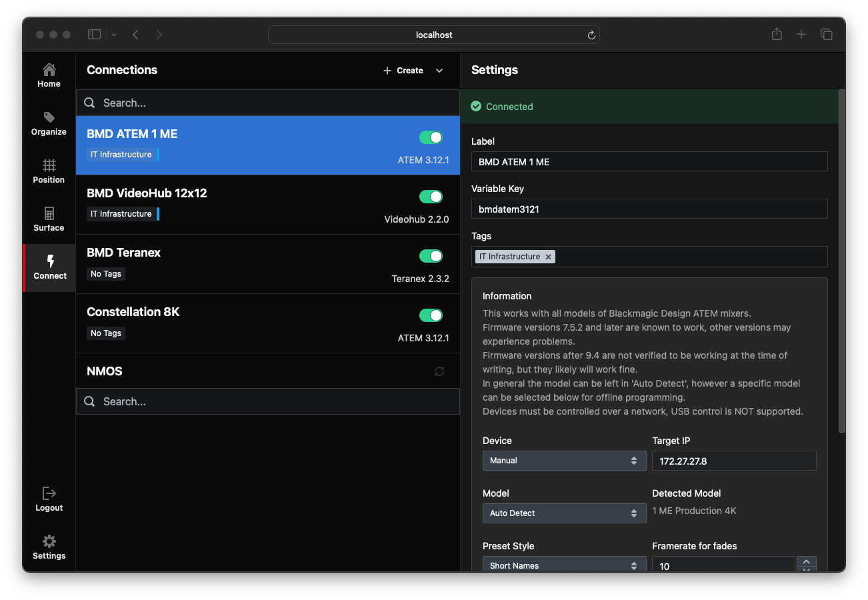Click the No Tags label on Teranex row
The image size is (868, 600).
[106, 274]
